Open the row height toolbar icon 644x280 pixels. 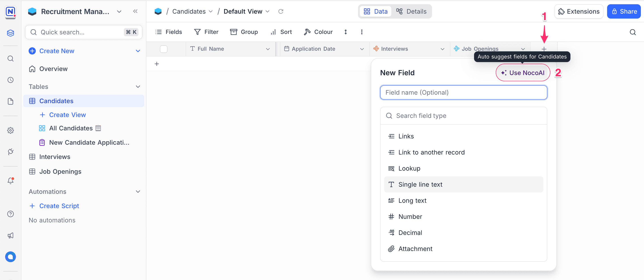coord(345,32)
